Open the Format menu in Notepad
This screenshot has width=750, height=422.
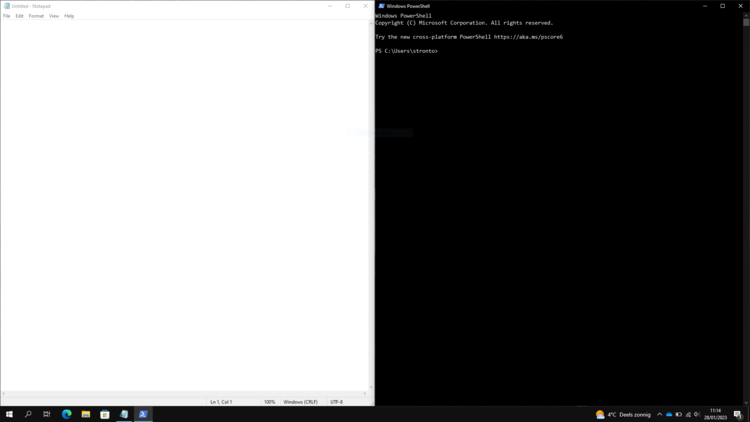click(x=36, y=16)
